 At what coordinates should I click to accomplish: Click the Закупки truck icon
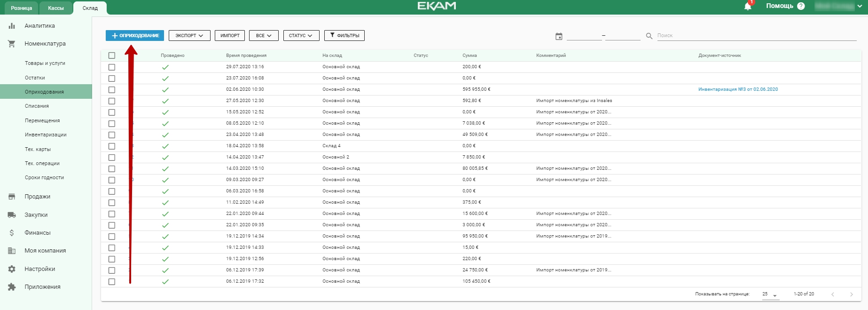pyautogui.click(x=12, y=215)
